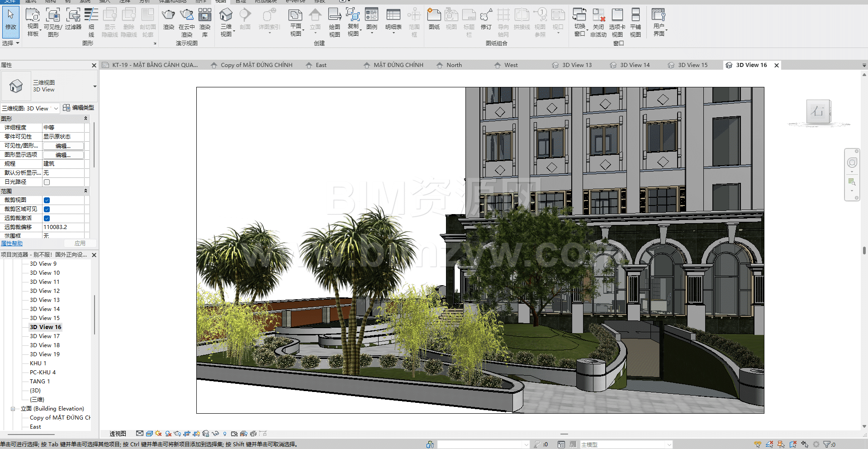
Task: Click the project browser vertical scrollbar
Action: click(95, 315)
